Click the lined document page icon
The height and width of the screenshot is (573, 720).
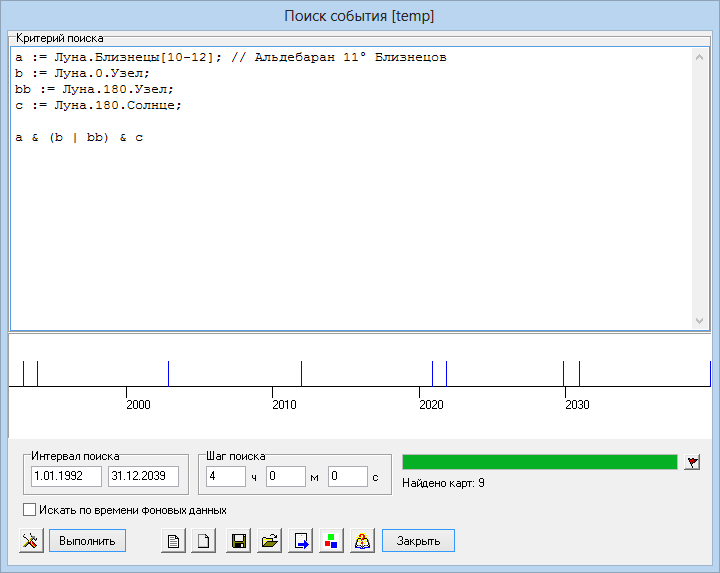coord(174,541)
